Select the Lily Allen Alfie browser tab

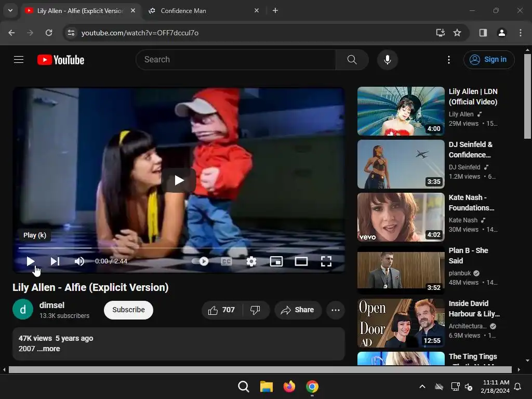[79, 11]
